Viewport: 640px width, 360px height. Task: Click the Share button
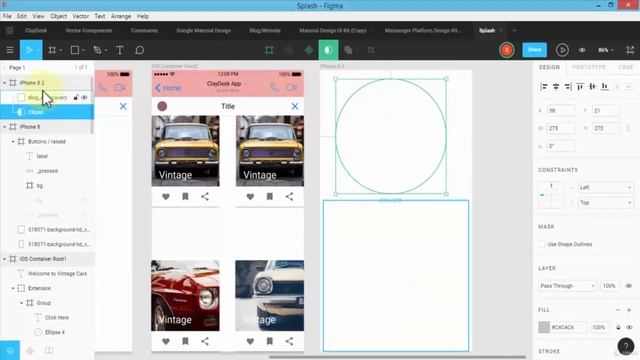(x=534, y=50)
